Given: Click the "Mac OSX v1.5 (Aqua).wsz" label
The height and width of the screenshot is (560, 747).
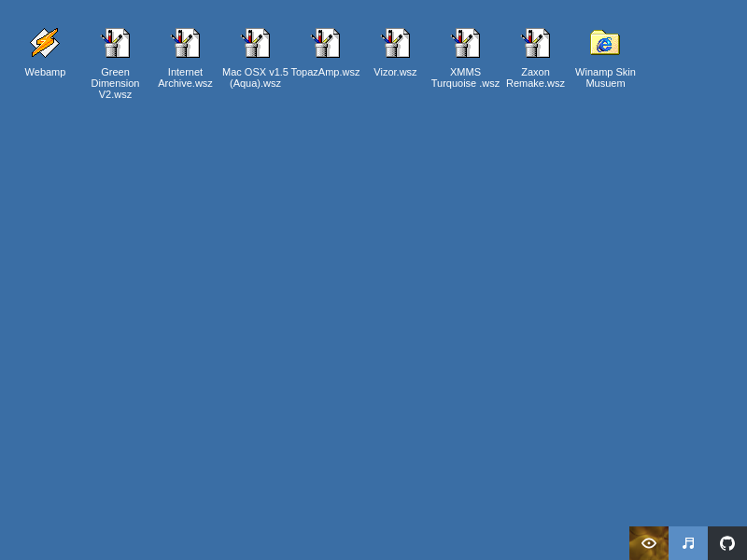Looking at the screenshot, I should [x=255, y=77].
